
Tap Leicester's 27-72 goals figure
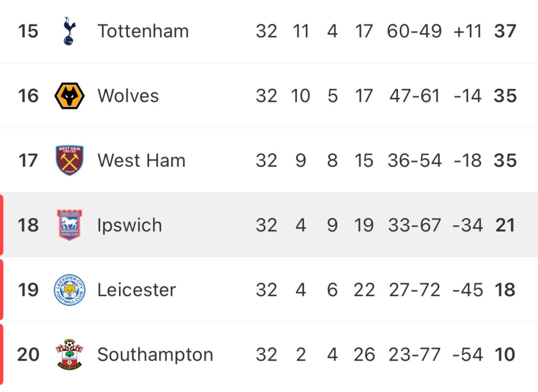click(x=414, y=290)
